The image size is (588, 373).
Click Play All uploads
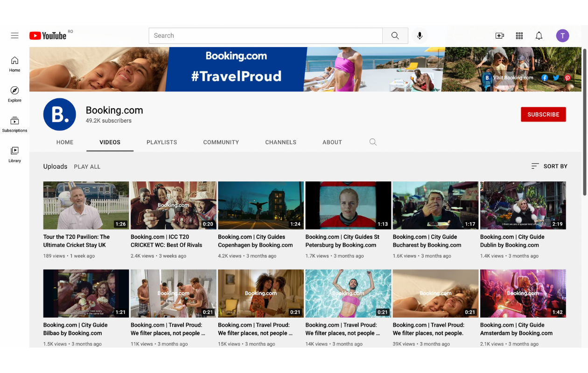click(x=87, y=166)
